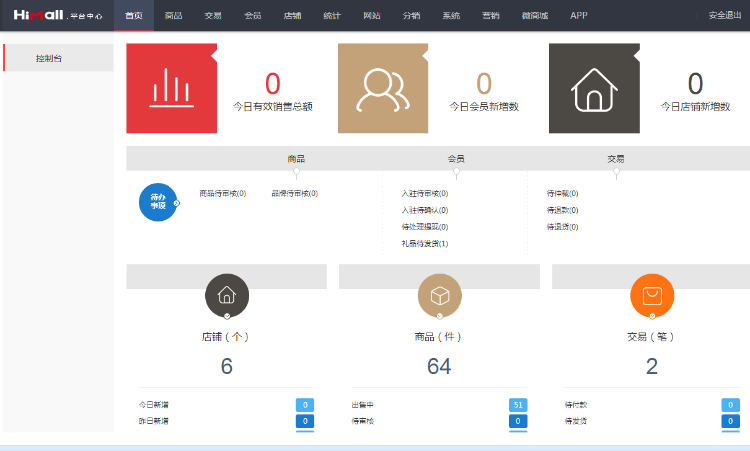Viewport: 750px width, 451px height.
Task: Open 待处理提现(0) link
Action: pos(425,227)
